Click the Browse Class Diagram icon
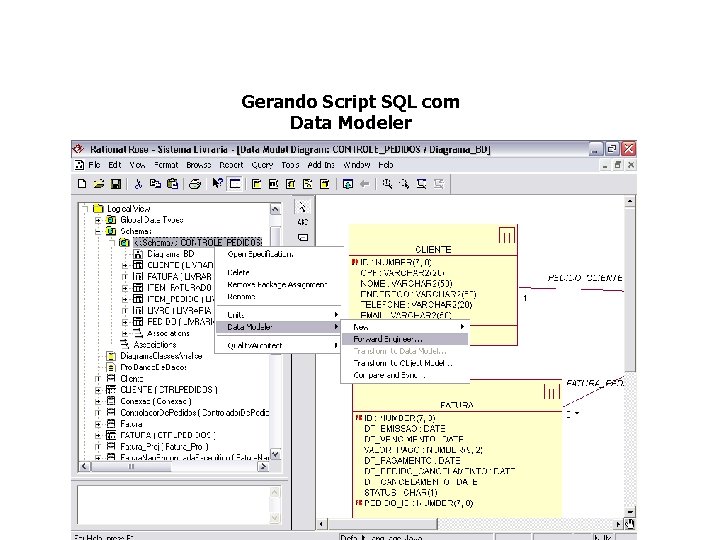This screenshot has height=540, width=720. point(256,184)
